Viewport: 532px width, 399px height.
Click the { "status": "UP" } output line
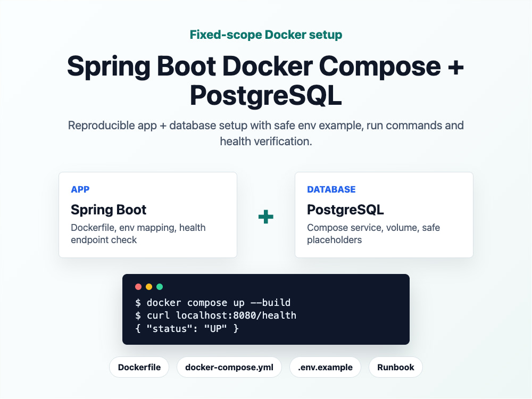pyautogui.click(x=187, y=328)
